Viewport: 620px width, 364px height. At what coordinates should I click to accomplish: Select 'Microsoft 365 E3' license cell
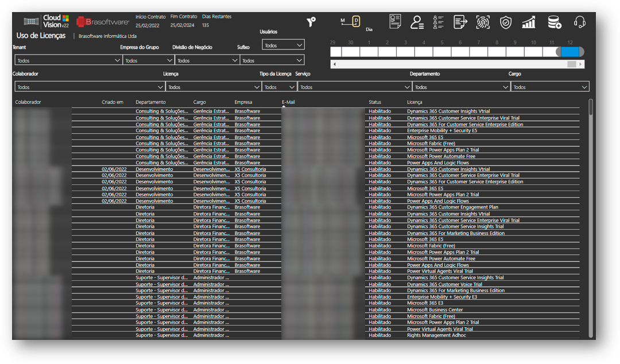(425, 303)
